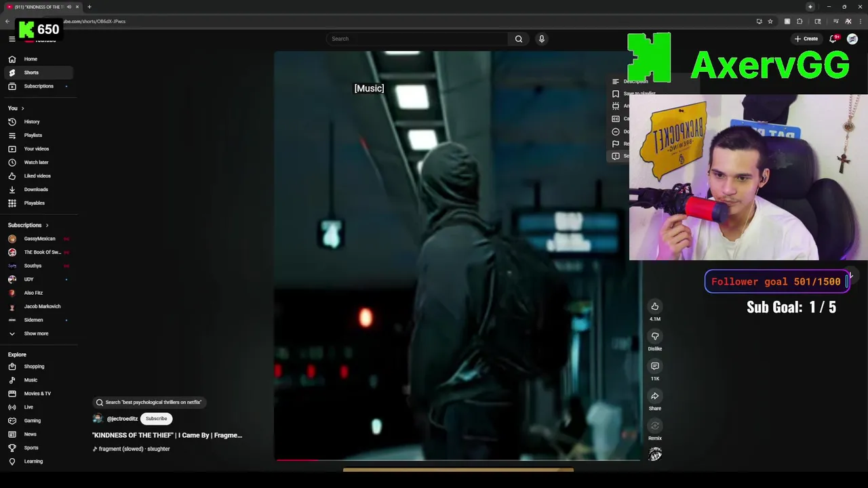Image resolution: width=868 pixels, height=488 pixels.
Task: Dislike the Short
Action: click(x=655, y=336)
